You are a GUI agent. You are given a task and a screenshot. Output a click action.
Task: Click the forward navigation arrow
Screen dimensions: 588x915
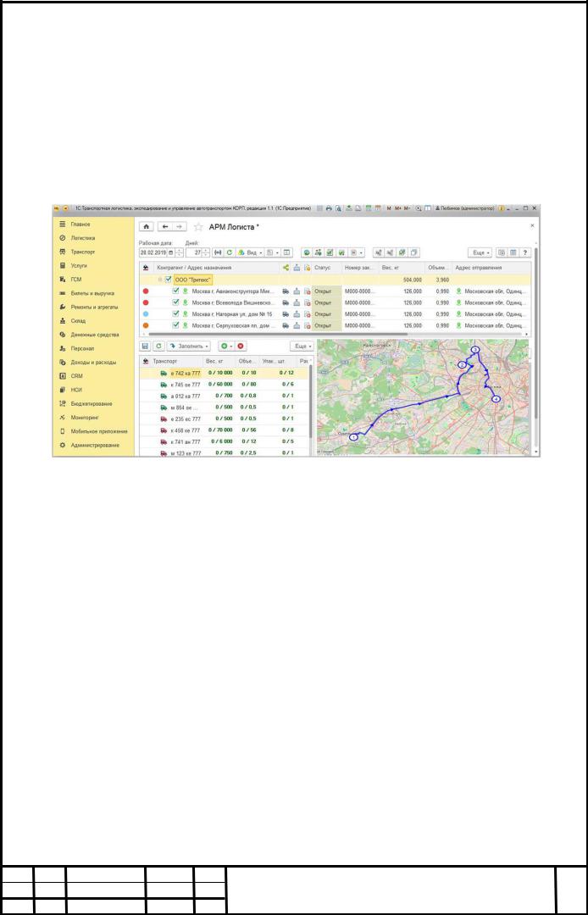tap(180, 226)
